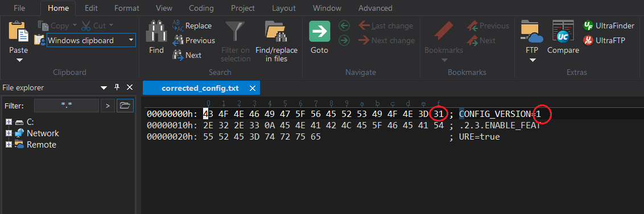This screenshot has width=644, height=214.
Task: Open the FTP dropdown arrow
Action: (x=532, y=60)
